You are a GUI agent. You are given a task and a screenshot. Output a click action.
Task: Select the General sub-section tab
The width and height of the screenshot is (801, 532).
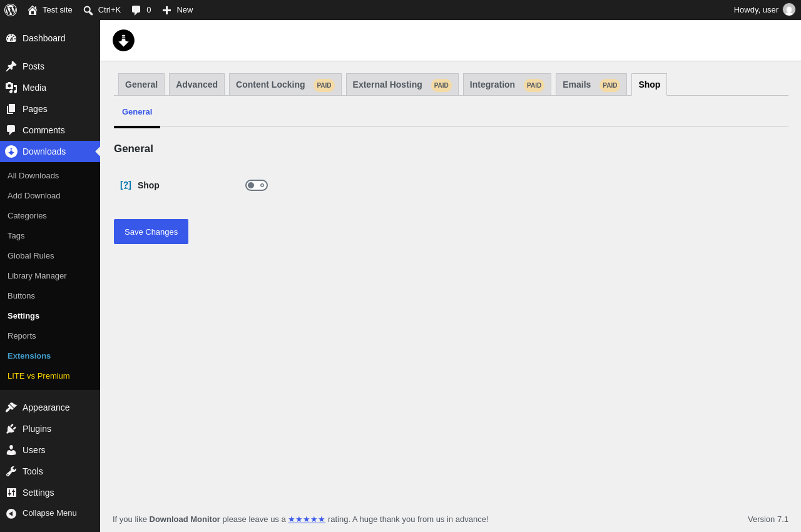(x=137, y=112)
